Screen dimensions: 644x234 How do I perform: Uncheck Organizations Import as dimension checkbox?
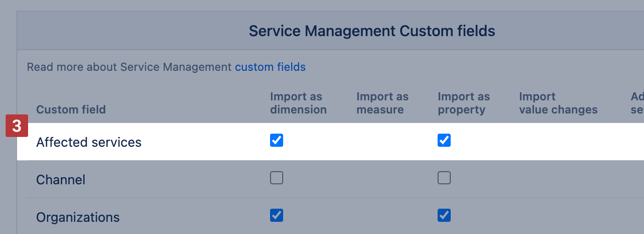click(277, 215)
